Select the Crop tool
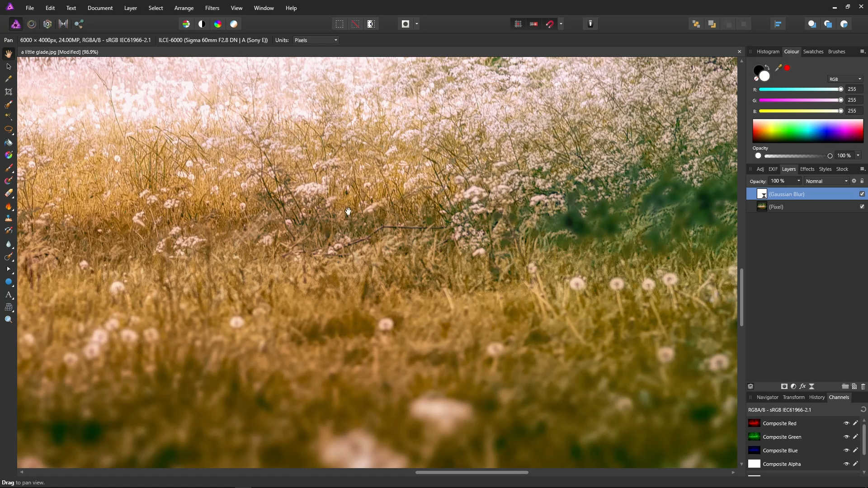Viewport: 868px width, 488px height. coord(8,92)
